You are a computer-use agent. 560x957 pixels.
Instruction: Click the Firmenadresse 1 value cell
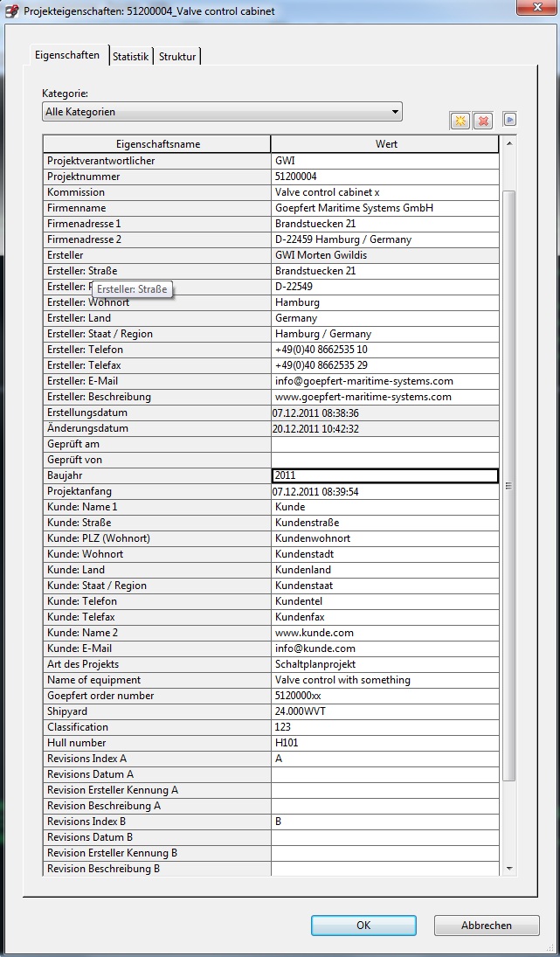[385, 224]
